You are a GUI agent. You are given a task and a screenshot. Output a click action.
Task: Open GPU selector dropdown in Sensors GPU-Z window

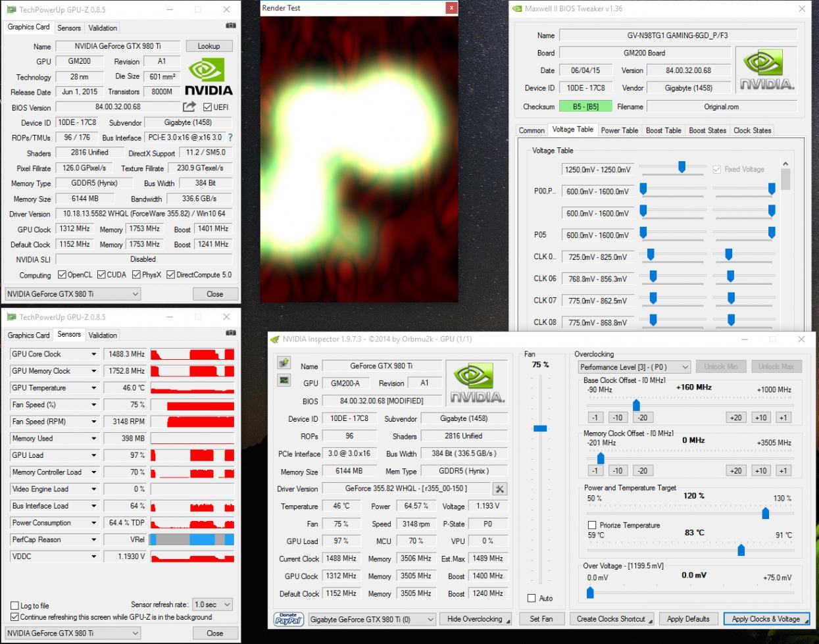(x=72, y=633)
